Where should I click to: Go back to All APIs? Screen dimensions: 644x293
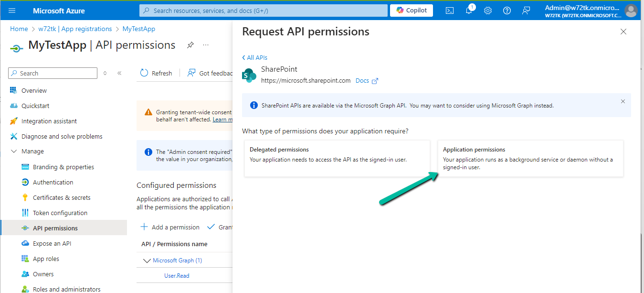[255, 58]
